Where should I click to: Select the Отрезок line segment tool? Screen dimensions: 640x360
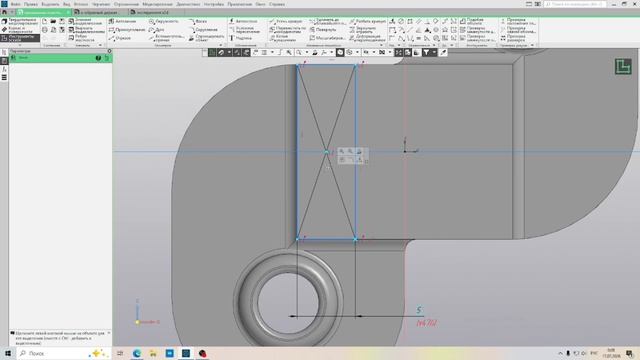[120, 38]
